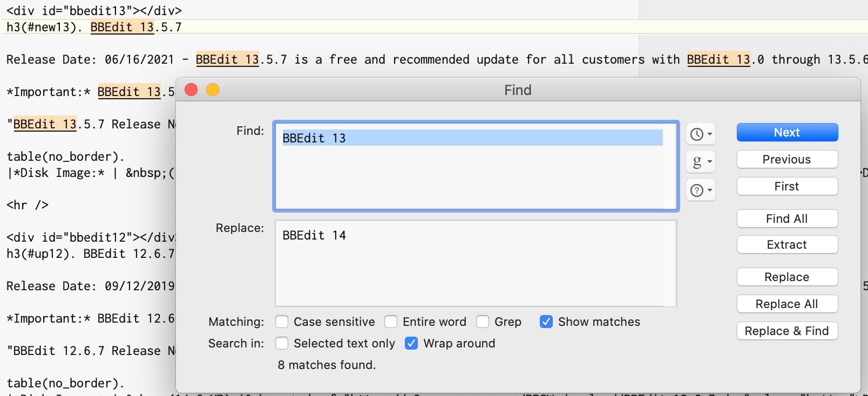Enable the Entire word option
The width and height of the screenshot is (868, 396).
391,322
